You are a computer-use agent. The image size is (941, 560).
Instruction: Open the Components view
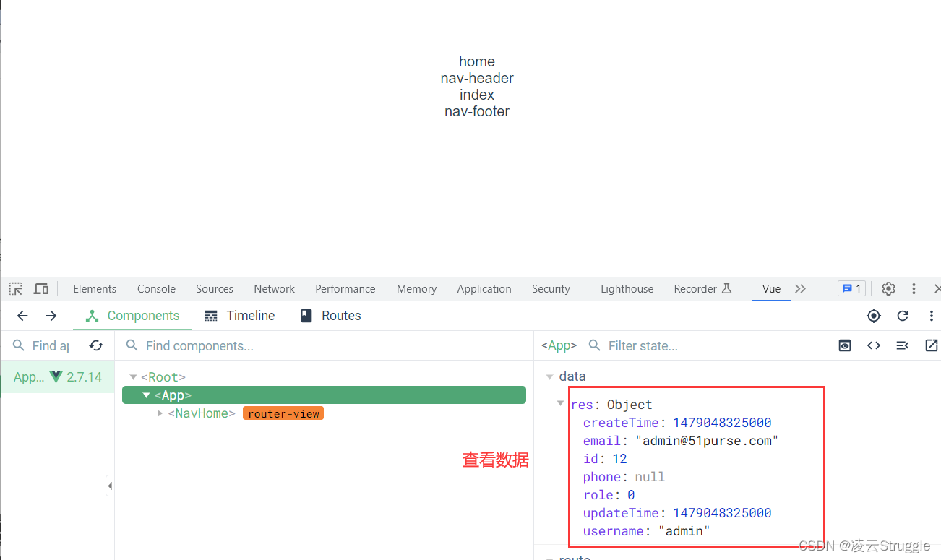tap(132, 316)
